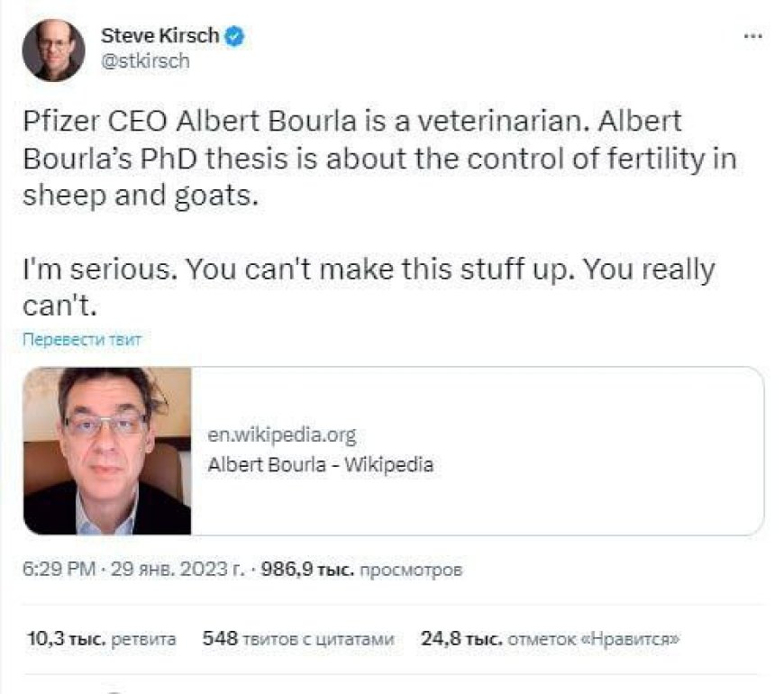
Task: View the 986,9 тыс. просмотров view count
Action: coord(360,571)
